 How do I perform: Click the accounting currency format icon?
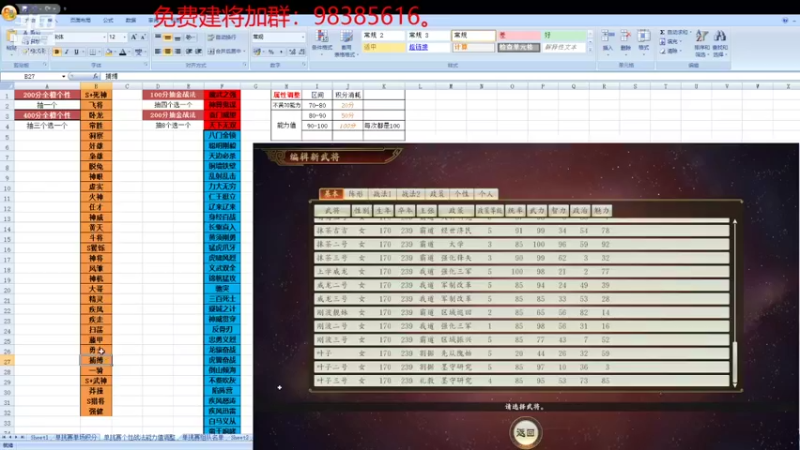[258, 52]
